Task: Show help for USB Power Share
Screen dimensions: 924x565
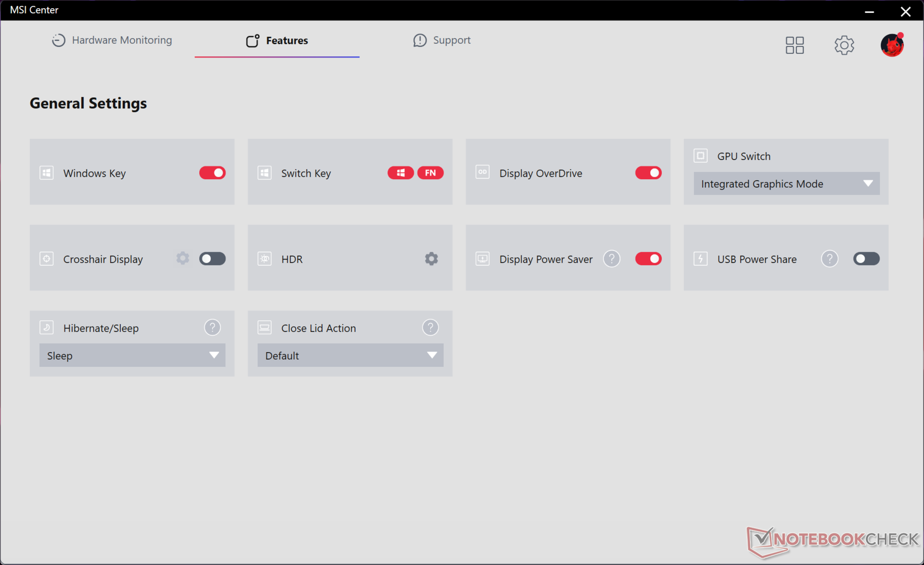Action: tap(829, 259)
